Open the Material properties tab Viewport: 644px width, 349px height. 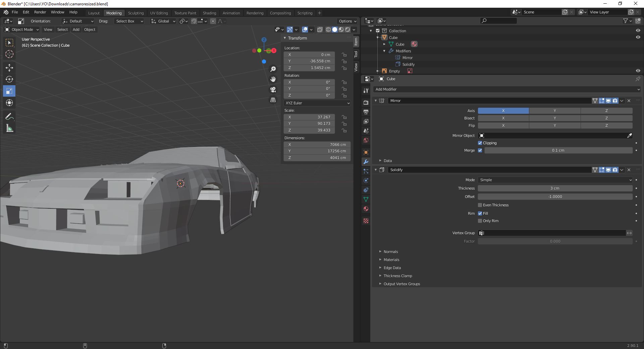(366, 209)
